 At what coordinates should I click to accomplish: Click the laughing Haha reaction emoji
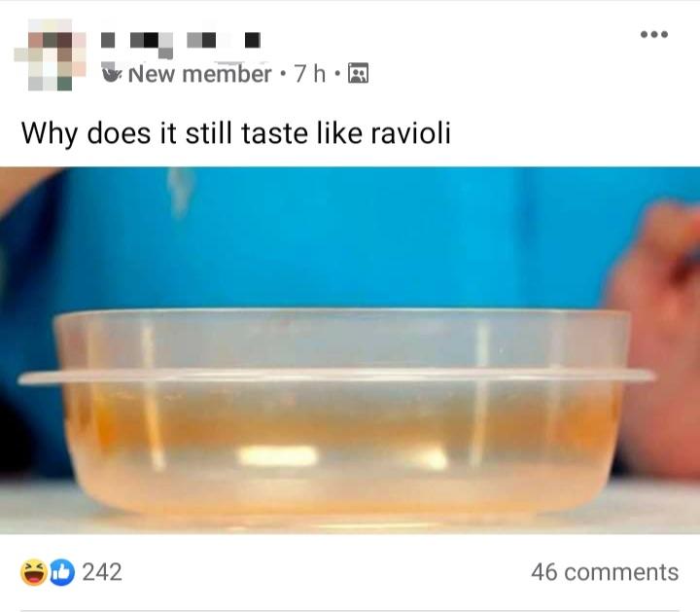point(34,572)
